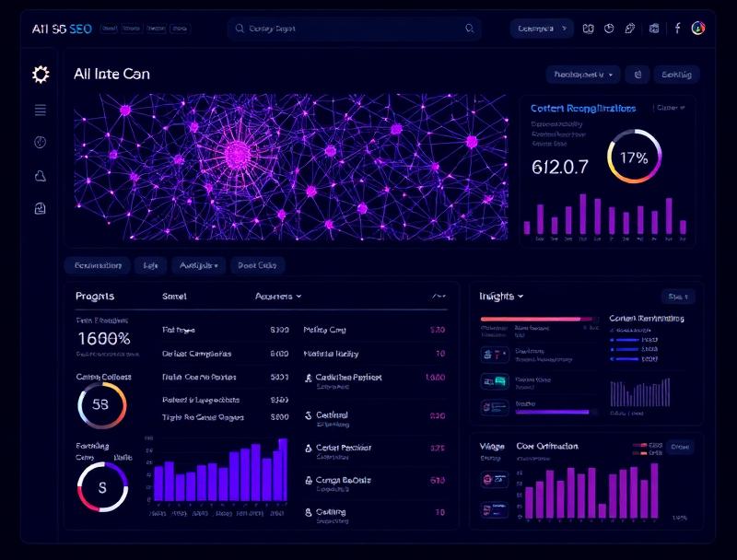Toggle the first filter pill below the network graph
The height and width of the screenshot is (560, 737).
tap(97, 265)
